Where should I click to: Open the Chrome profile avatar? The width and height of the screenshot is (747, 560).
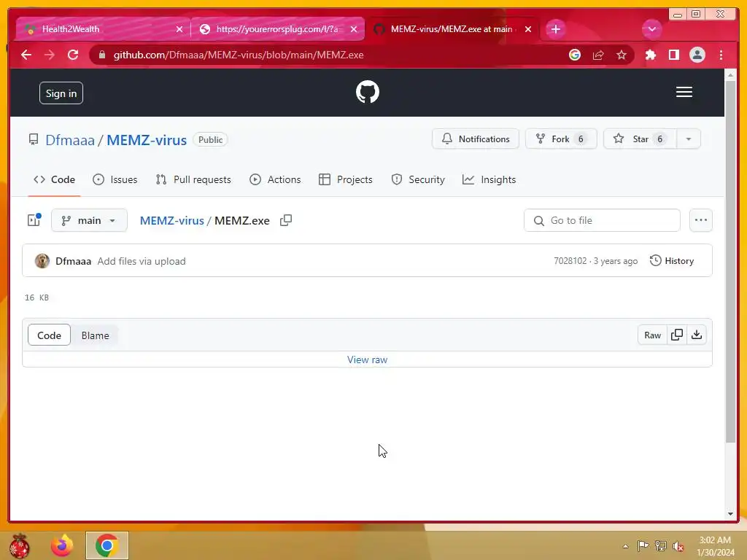697,55
